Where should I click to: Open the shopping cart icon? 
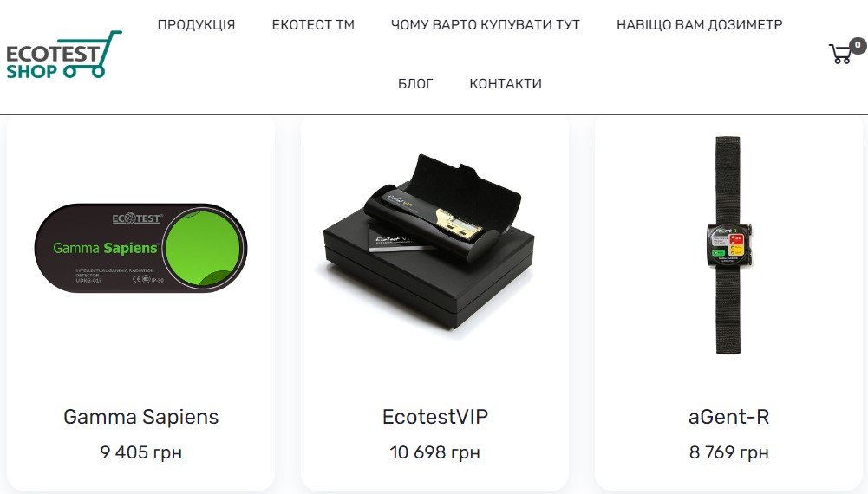click(x=839, y=54)
